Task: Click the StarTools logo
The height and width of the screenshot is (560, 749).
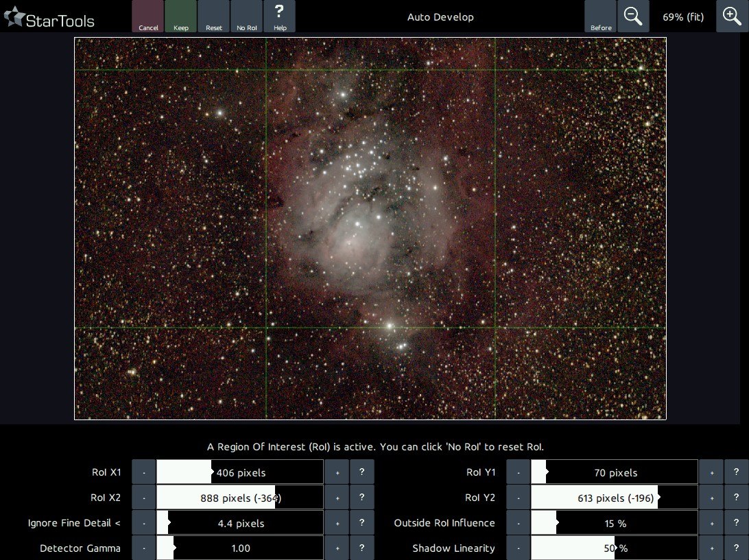Action: (49, 19)
